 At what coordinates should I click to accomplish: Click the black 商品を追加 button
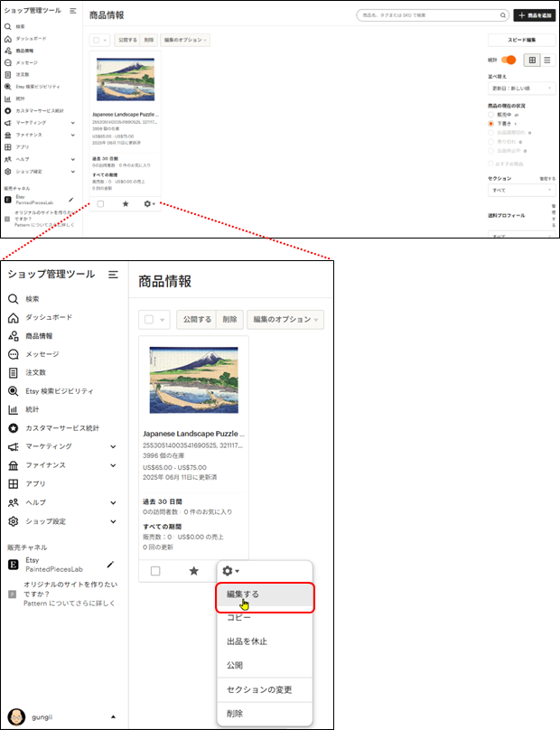(x=534, y=15)
